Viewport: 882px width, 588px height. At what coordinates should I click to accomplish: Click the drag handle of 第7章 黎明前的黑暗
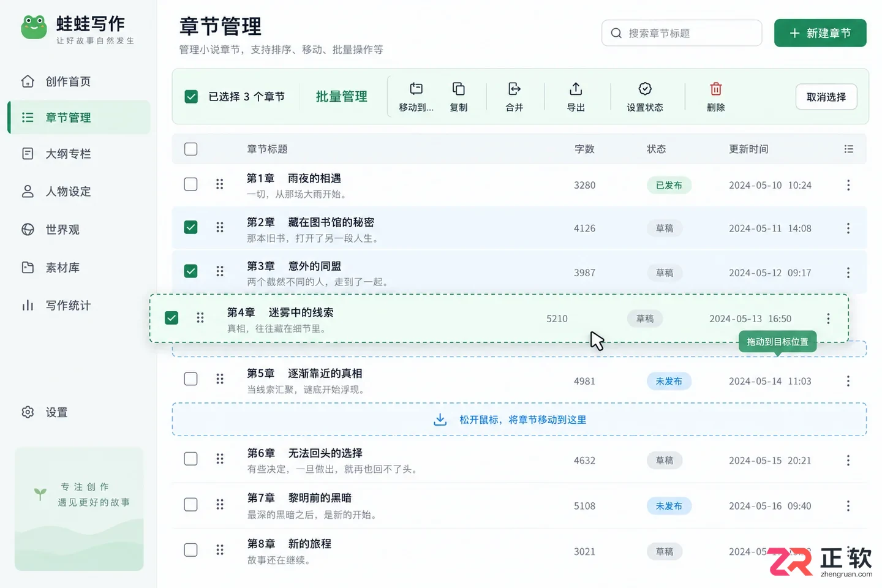click(x=219, y=505)
